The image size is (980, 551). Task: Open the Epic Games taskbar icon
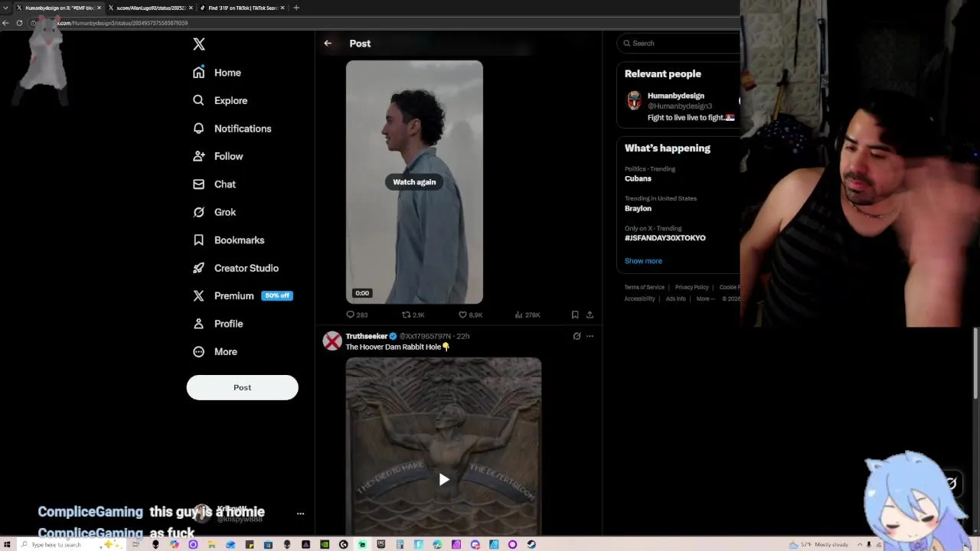tap(381, 544)
